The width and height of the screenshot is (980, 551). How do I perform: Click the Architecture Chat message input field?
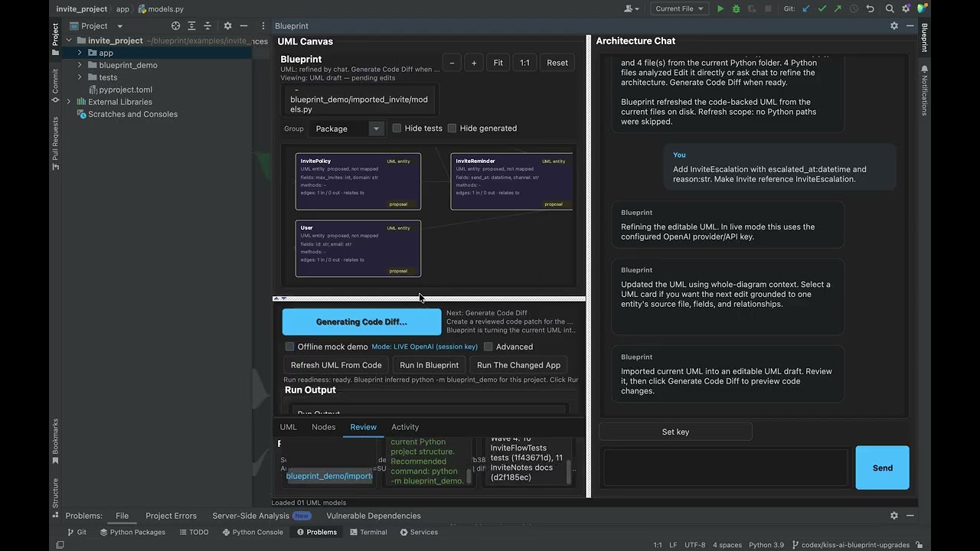(726, 468)
